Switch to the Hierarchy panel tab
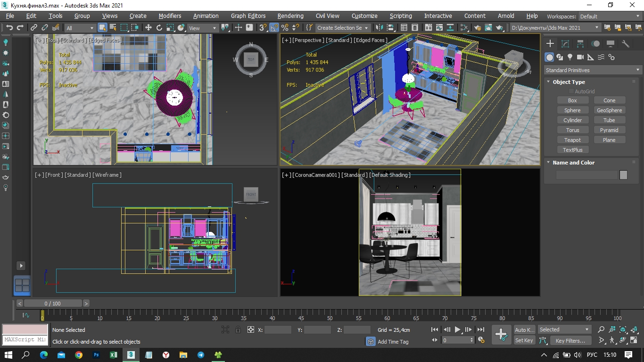644x362 pixels. [580, 44]
